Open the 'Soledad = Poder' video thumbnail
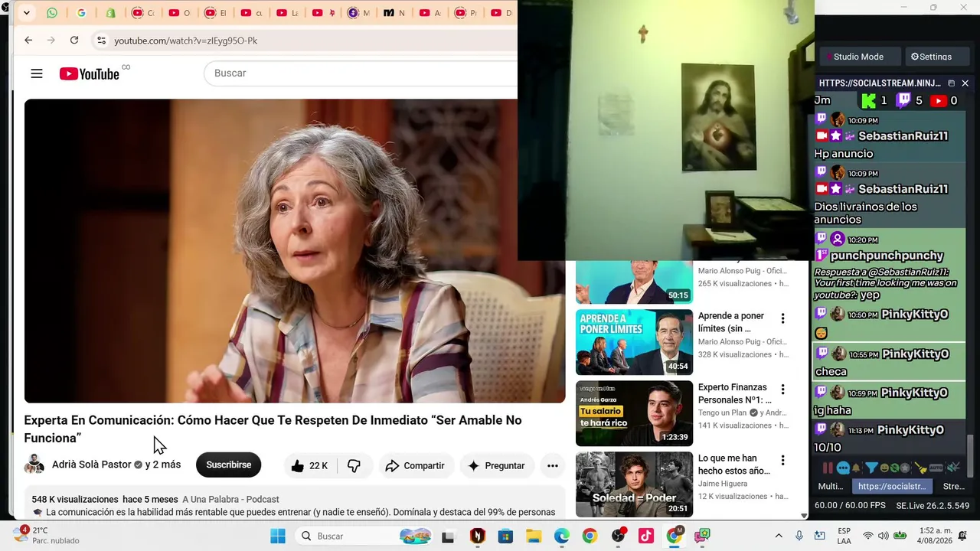 coord(634,484)
